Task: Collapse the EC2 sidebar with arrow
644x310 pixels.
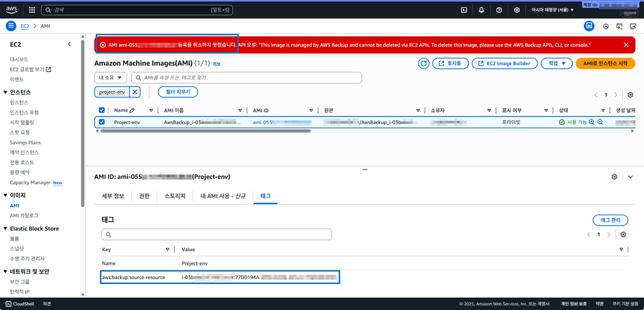Action: 69,45
